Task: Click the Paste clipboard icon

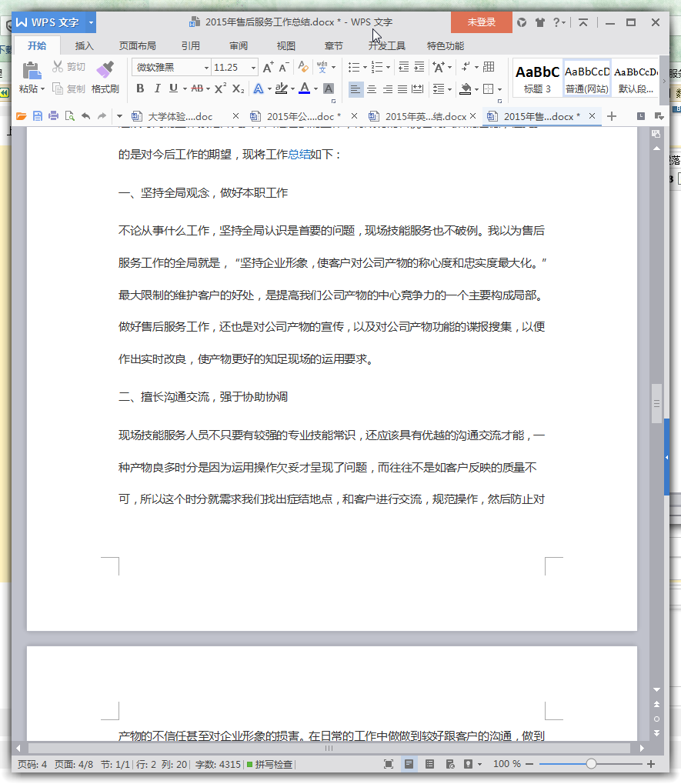Action: click(x=32, y=70)
